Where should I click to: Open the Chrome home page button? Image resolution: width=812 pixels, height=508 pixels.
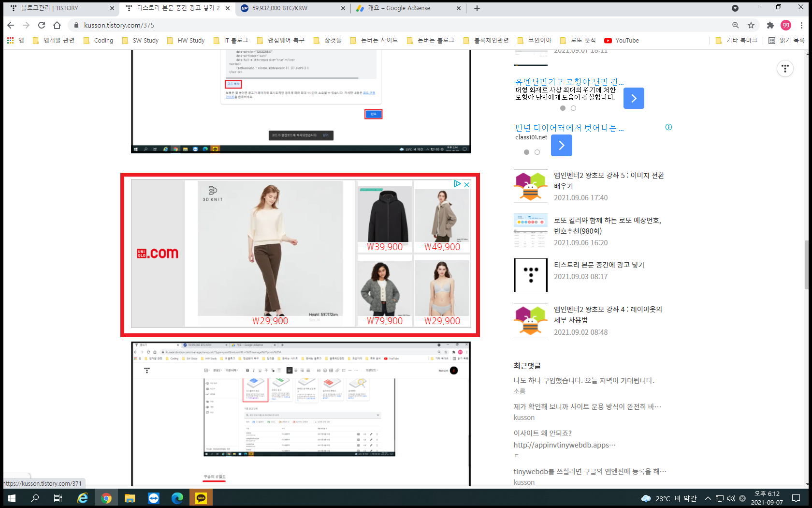57,25
